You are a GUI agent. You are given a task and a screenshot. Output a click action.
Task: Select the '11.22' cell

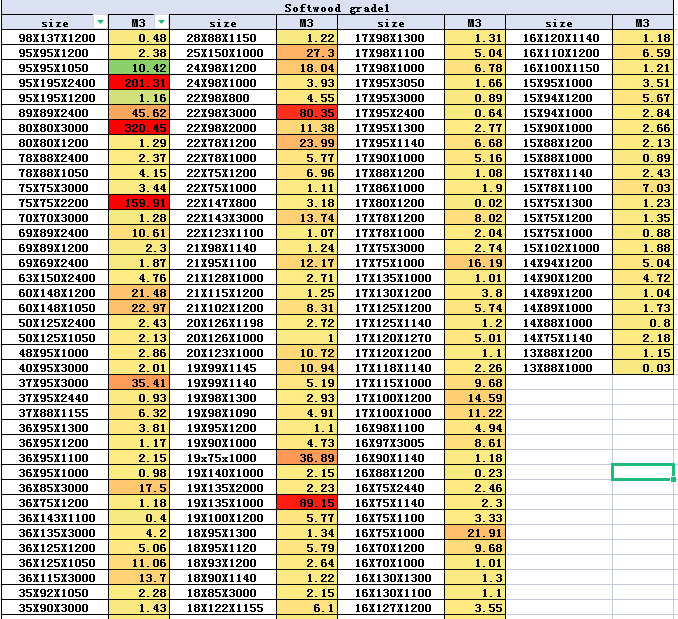point(475,413)
